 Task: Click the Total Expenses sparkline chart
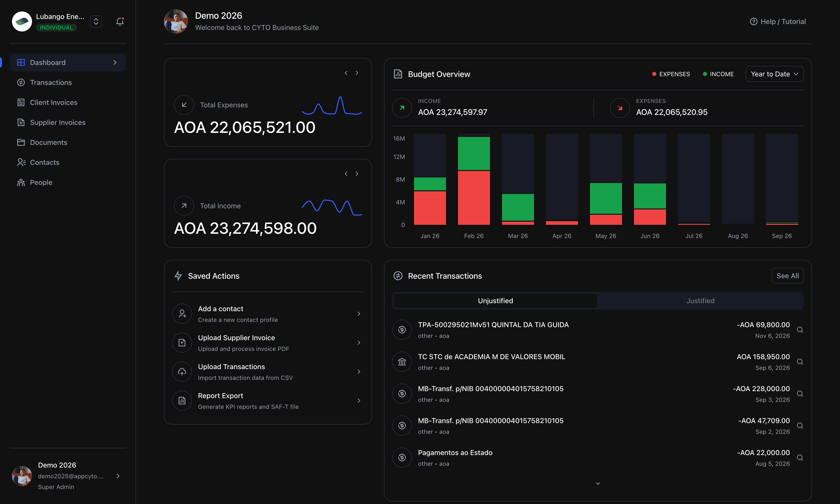[332, 105]
